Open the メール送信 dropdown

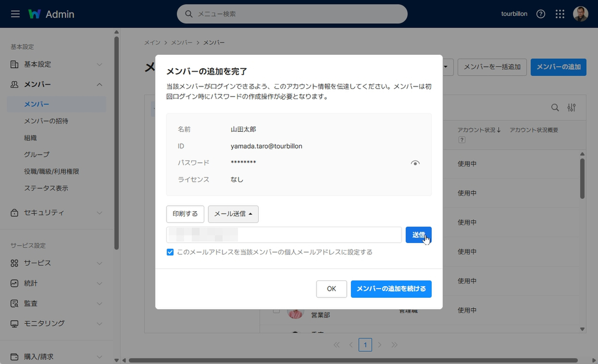pyautogui.click(x=233, y=214)
